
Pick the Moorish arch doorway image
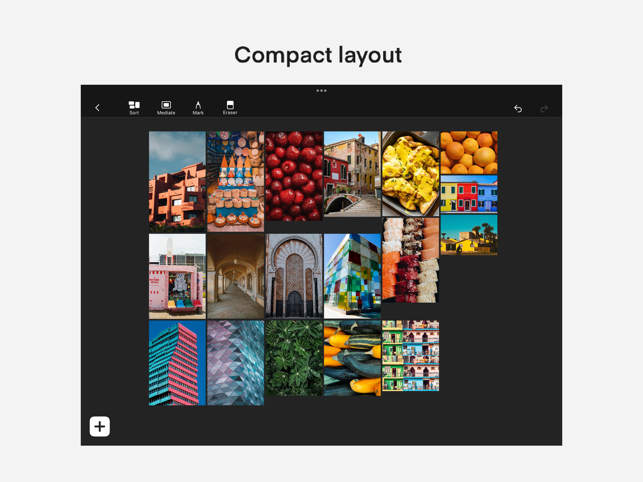tap(294, 276)
